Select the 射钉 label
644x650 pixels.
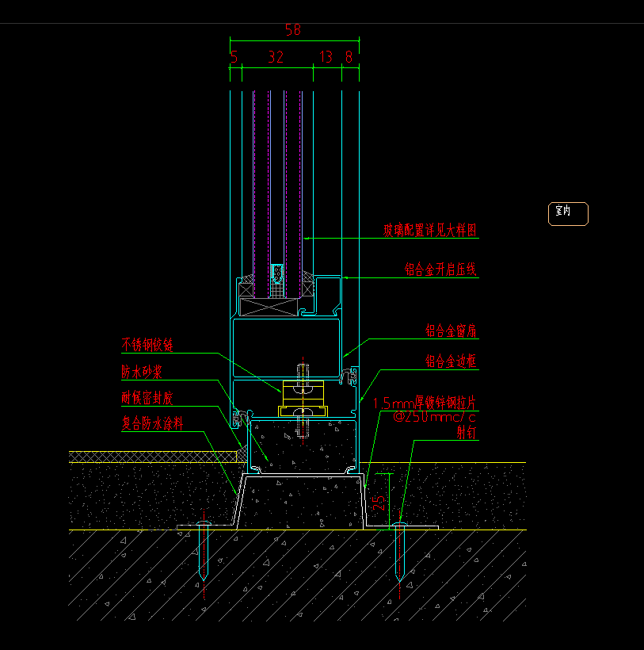click(x=467, y=432)
